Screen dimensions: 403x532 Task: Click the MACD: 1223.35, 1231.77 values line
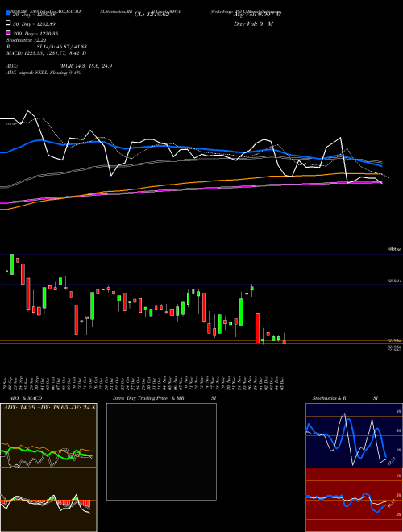(46, 53)
